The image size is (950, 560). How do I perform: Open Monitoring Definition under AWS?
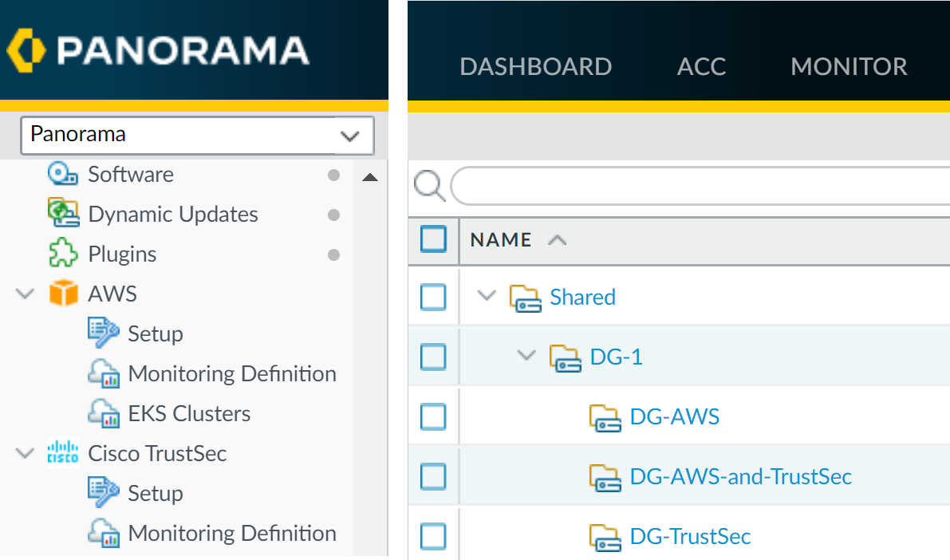point(231,373)
